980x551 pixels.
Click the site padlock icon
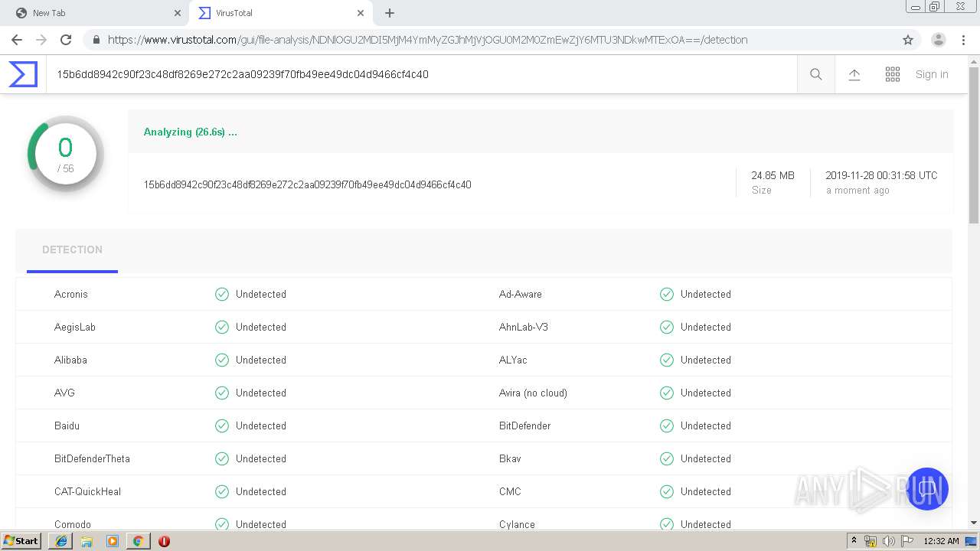[96, 40]
